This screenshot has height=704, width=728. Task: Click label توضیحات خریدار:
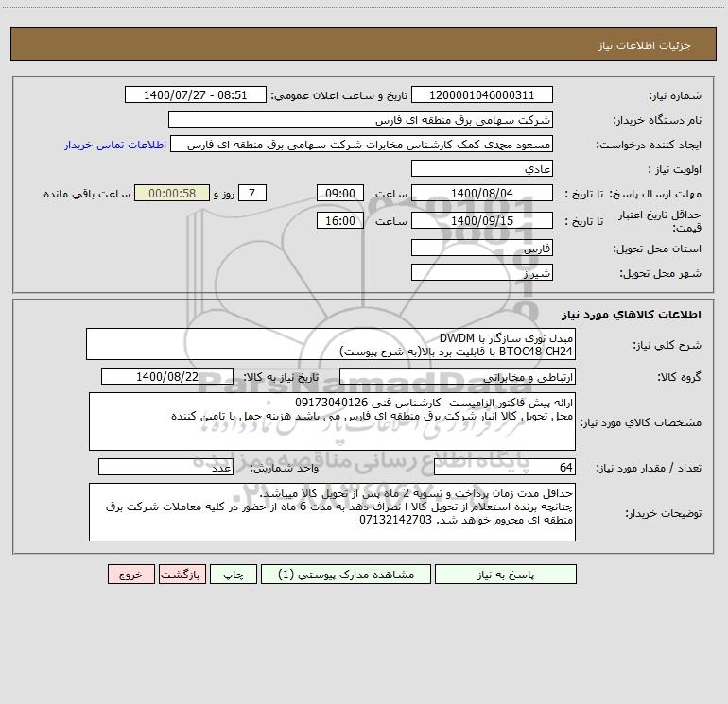[663, 513]
